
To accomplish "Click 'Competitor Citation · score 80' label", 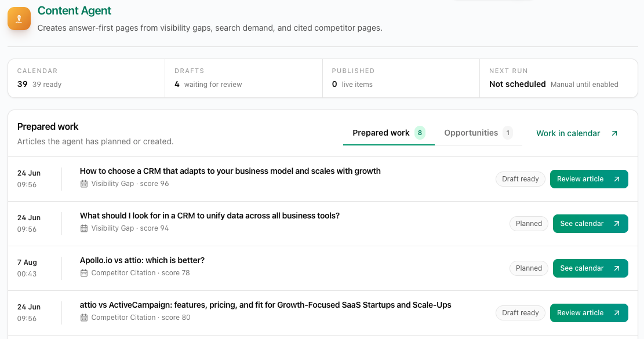I will click(x=140, y=318).
